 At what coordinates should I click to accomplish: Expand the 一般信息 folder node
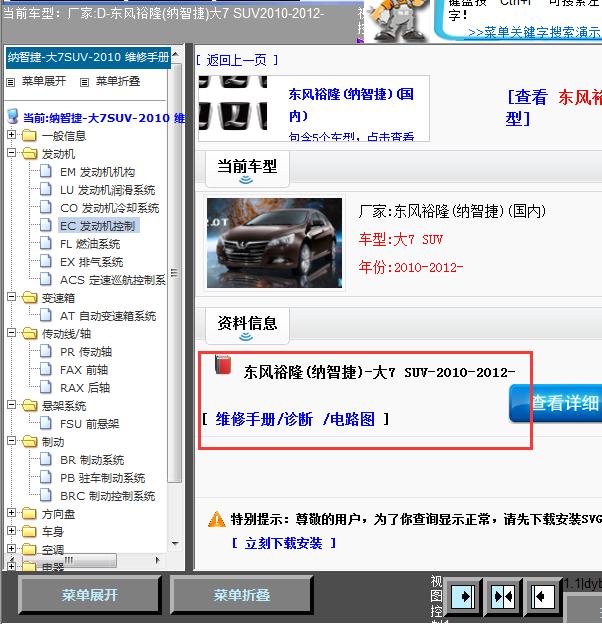tap(12, 135)
